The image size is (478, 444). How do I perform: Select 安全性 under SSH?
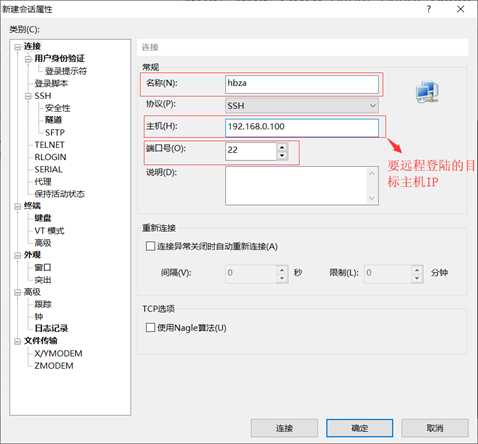pyautogui.click(x=58, y=108)
